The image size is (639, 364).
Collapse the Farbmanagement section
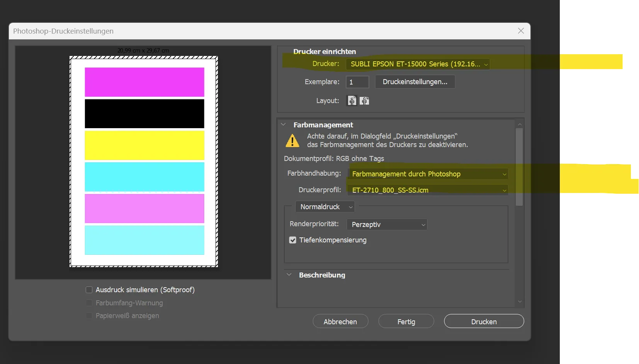click(284, 125)
